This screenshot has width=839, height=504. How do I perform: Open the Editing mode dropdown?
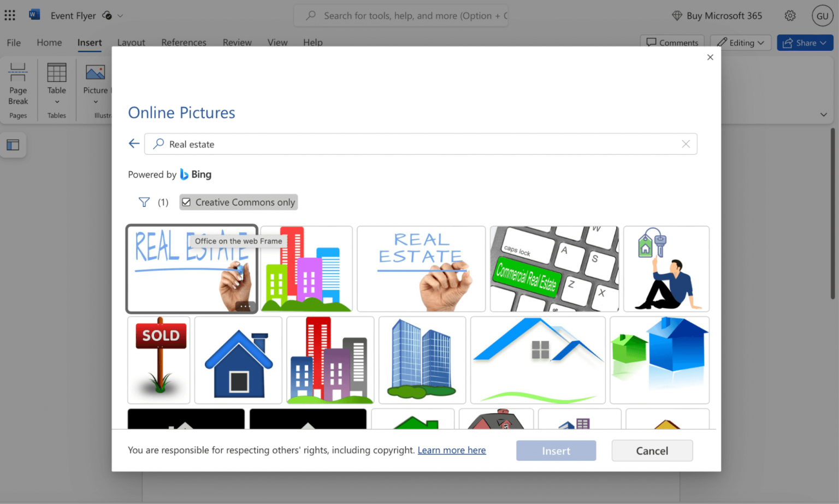point(741,43)
